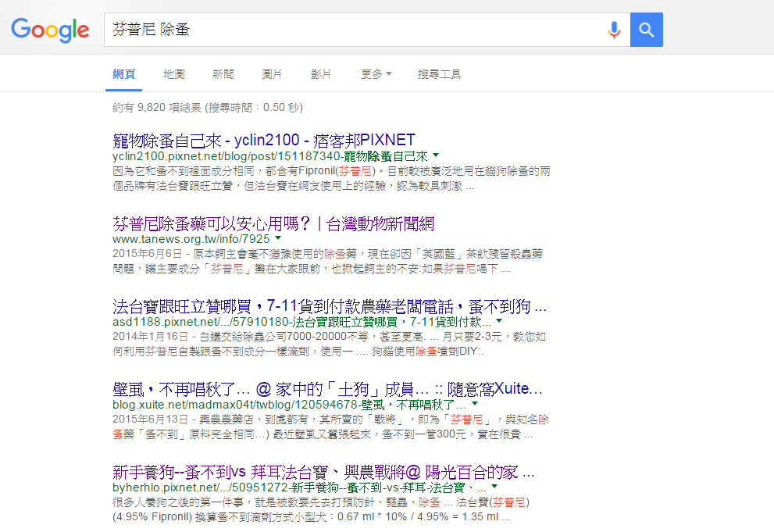Open the 圖片 results tab
The width and height of the screenshot is (774, 532).
[272, 74]
